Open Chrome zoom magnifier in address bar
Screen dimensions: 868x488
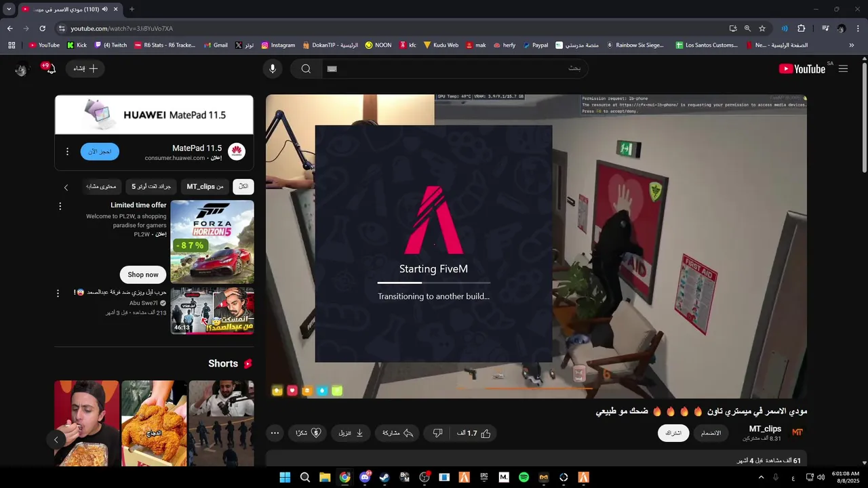pyautogui.click(x=747, y=28)
